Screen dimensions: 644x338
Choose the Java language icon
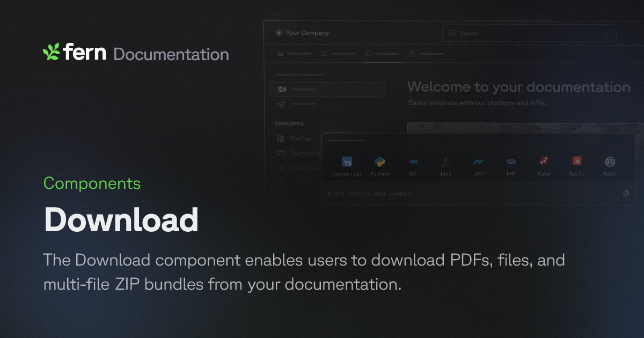pos(445,161)
